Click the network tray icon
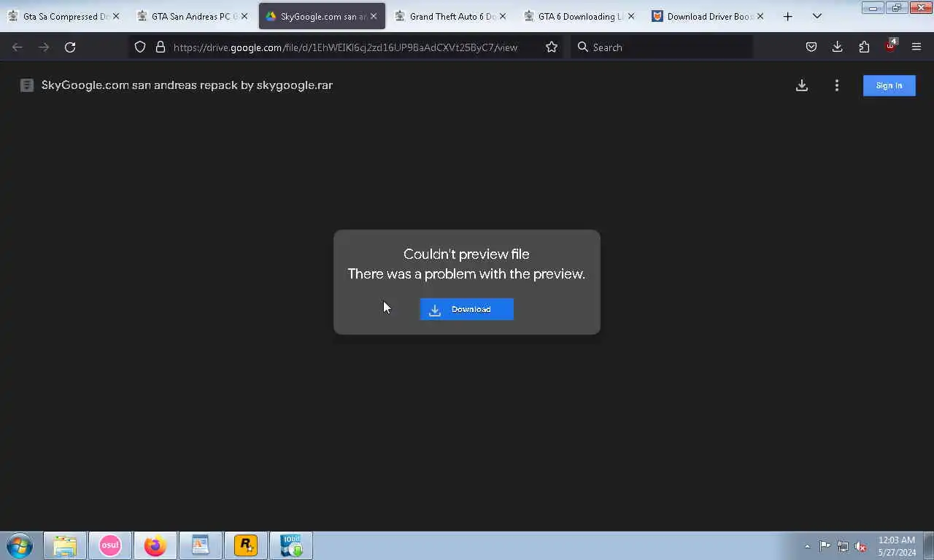 click(843, 546)
